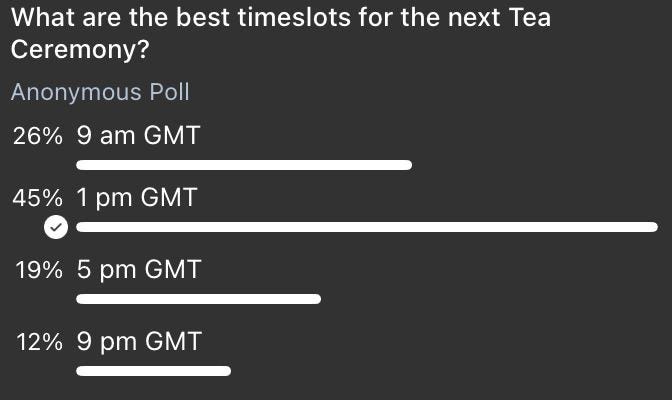672x400 pixels.
Task: Click the 12% result percentage
Action: [x=39, y=342]
